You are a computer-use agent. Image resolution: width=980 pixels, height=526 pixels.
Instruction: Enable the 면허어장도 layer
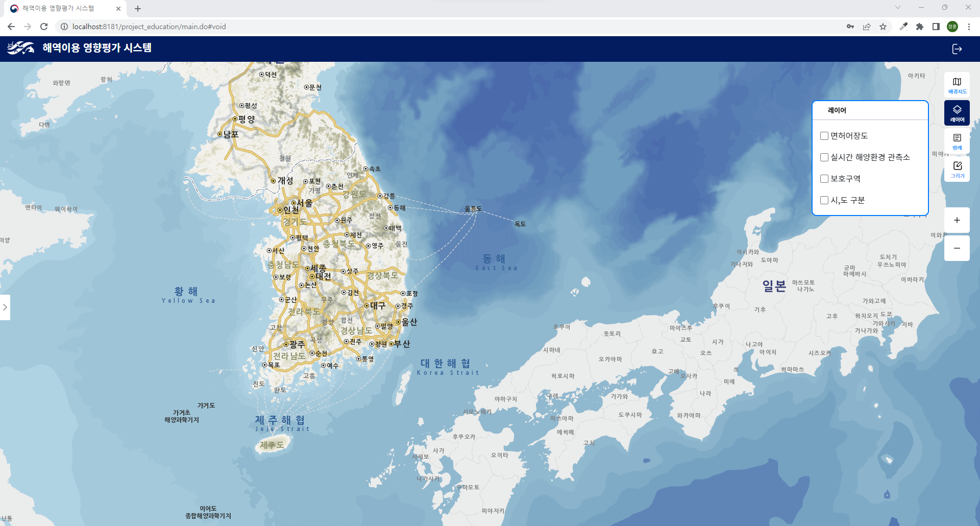(x=824, y=135)
